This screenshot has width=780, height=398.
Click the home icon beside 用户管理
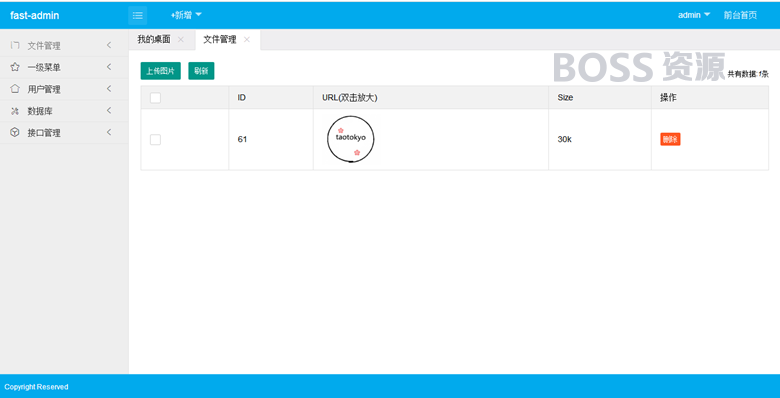point(15,89)
